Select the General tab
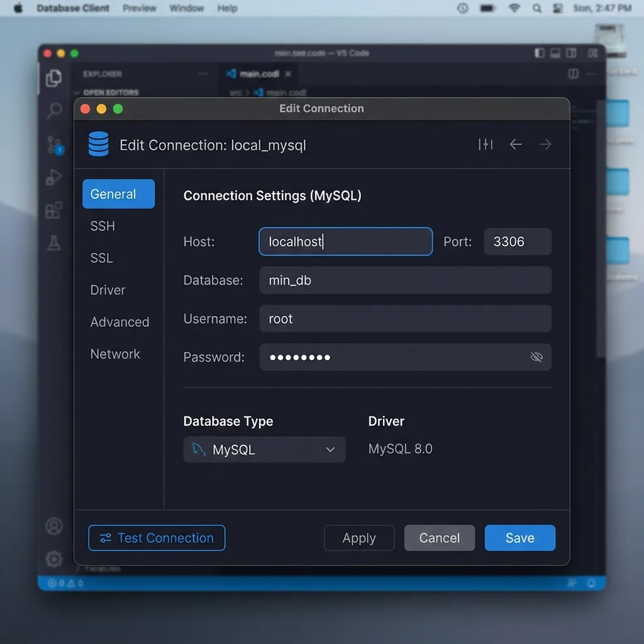 tap(118, 194)
